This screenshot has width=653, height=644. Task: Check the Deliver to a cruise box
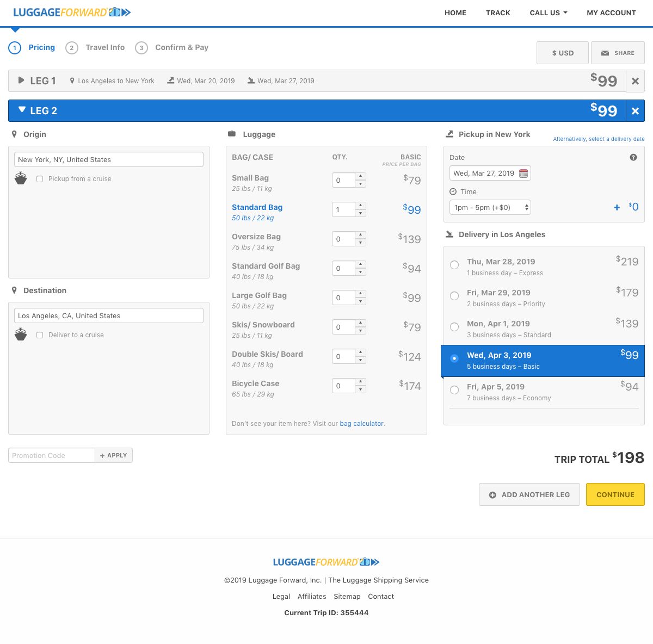click(40, 335)
